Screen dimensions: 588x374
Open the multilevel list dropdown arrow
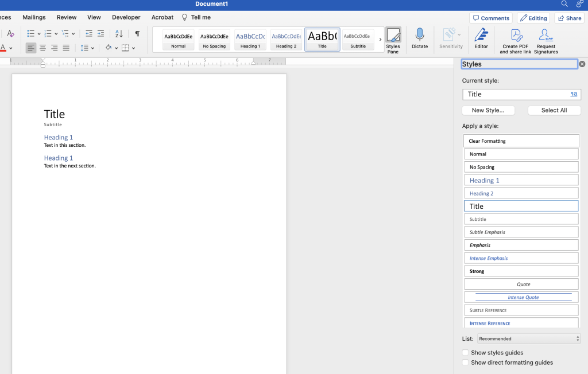pos(73,34)
